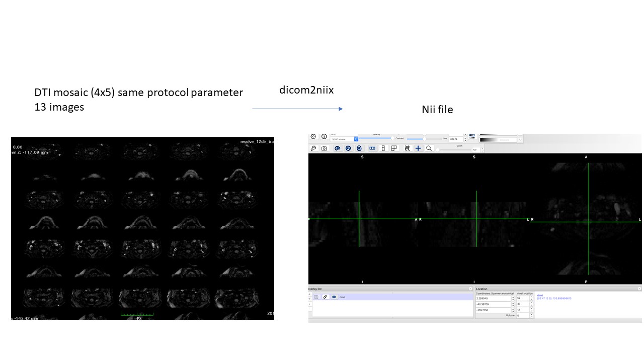Open the colour map dropdown arrow
Image resolution: width=644 pixels, height=362 pixels.
(520, 139)
